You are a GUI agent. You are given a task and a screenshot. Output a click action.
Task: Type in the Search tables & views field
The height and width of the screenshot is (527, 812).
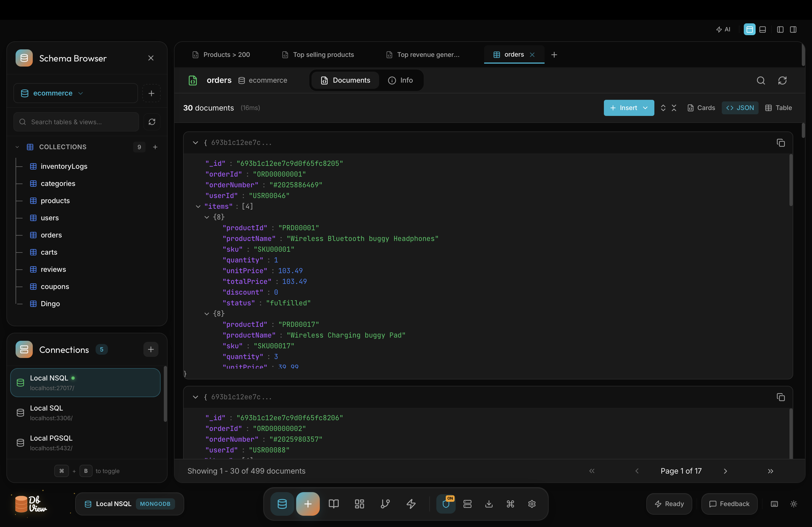75,122
